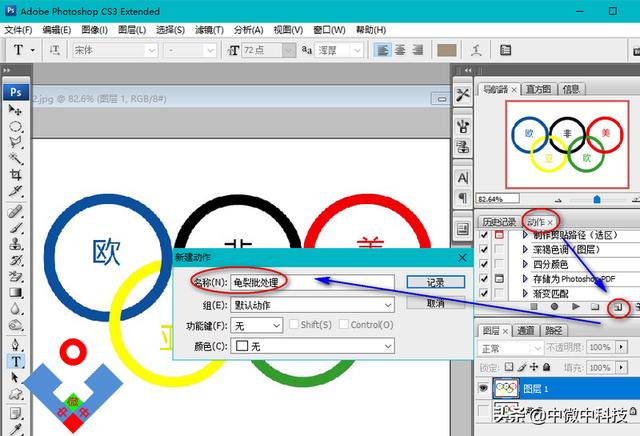Open the 组(E) dropdown
The height and width of the screenshot is (436, 640).
[313, 305]
